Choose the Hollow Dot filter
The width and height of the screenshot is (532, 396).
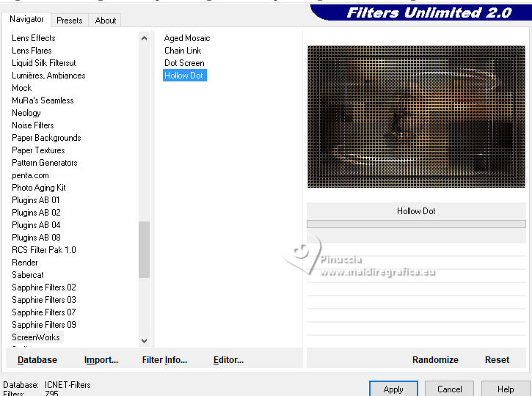pyautogui.click(x=185, y=76)
